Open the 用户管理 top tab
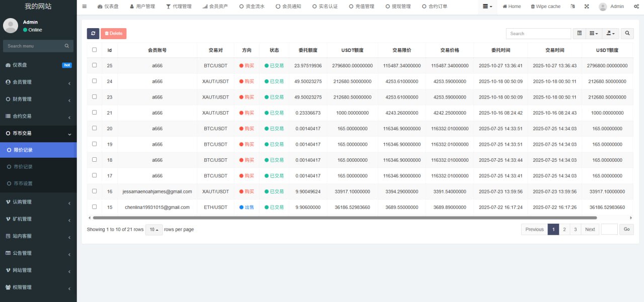Viewport: 644px width, 302px height. pyautogui.click(x=141, y=7)
